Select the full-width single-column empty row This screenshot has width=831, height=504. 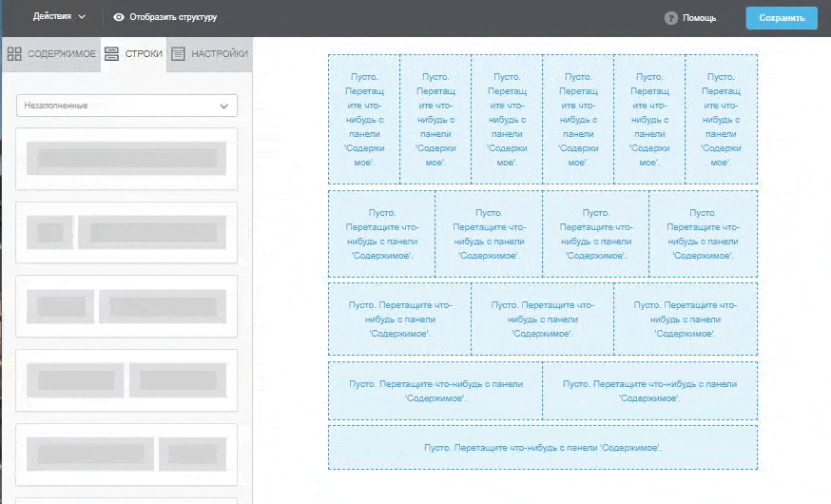tap(543, 447)
